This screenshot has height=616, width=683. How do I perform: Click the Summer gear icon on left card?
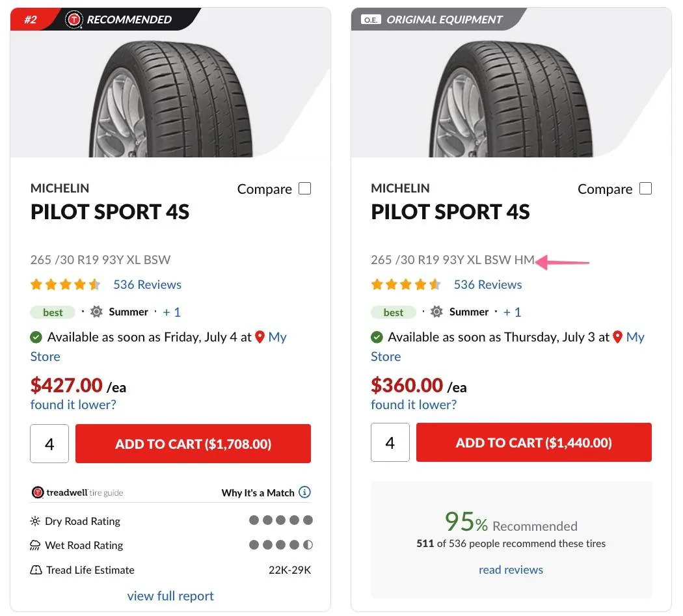coord(96,312)
